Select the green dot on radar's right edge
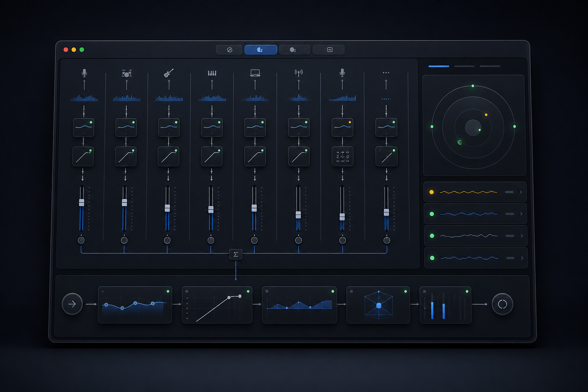 tap(514, 126)
